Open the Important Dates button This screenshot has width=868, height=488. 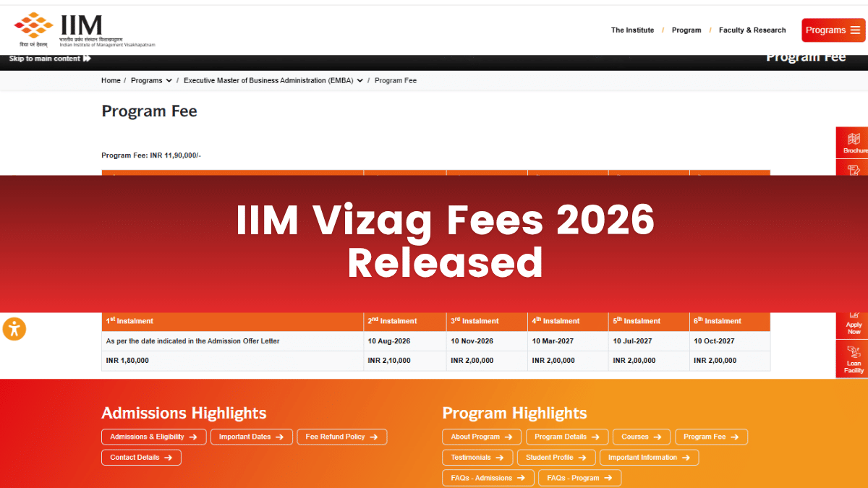251,437
